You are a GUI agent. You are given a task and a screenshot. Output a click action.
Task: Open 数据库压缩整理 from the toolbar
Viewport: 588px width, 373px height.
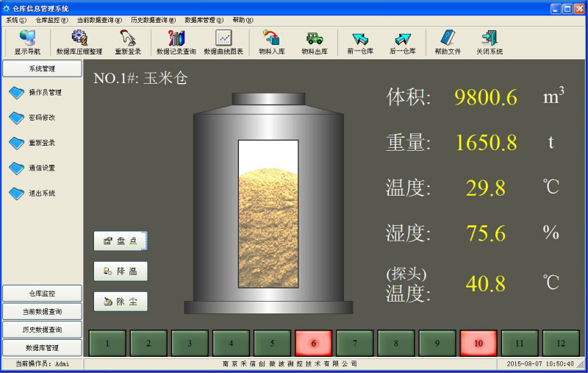(79, 41)
